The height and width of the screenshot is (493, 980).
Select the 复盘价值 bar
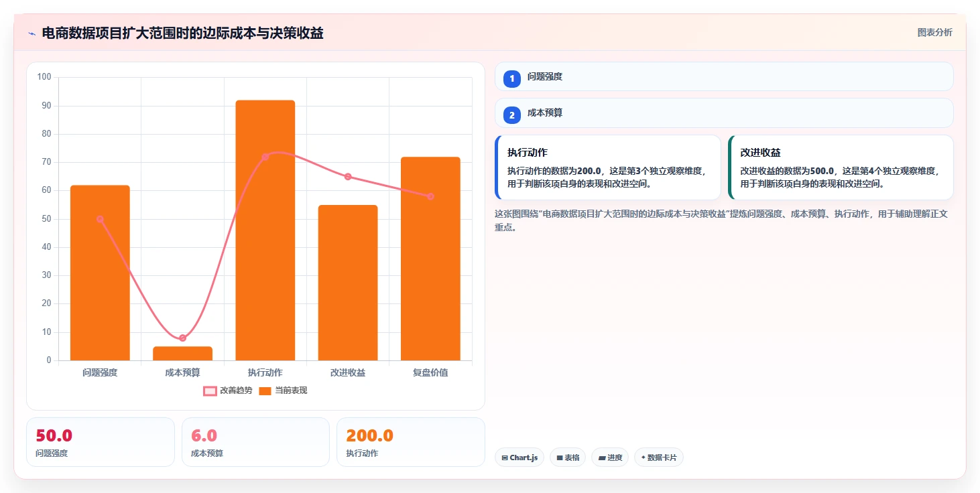coord(430,259)
